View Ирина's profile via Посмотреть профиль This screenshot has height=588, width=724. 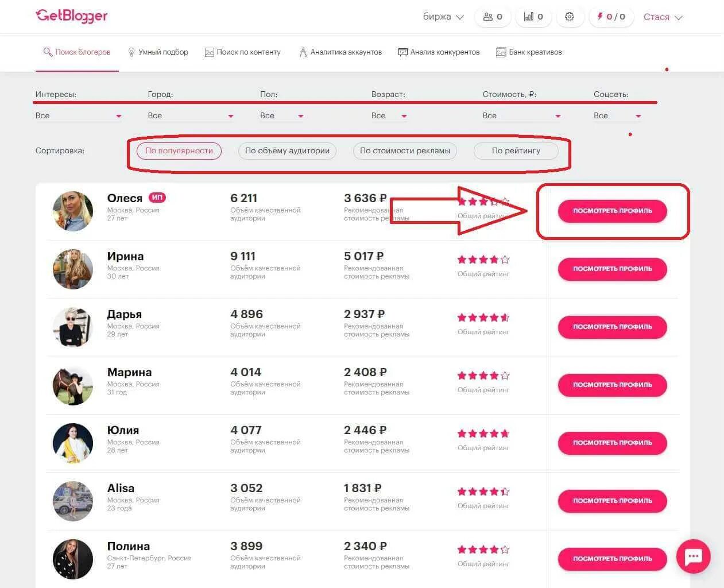613,269
